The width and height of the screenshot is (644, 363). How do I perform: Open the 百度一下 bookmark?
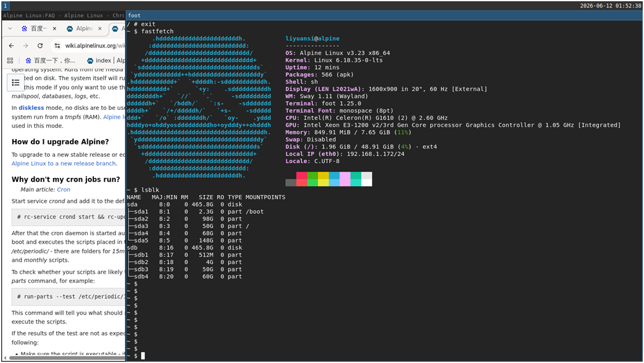click(x=50, y=60)
